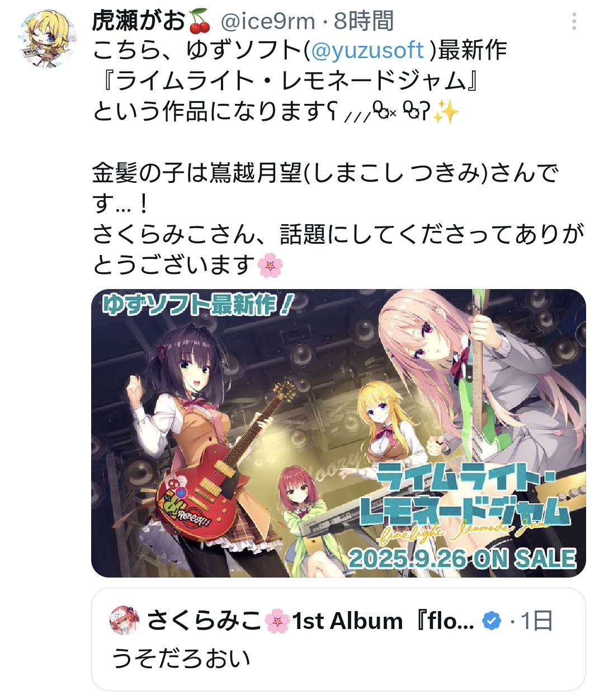This screenshot has width=604, height=700.
Task: Open さくらみこ's quoted tweet avatar
Action: point(125,620)
